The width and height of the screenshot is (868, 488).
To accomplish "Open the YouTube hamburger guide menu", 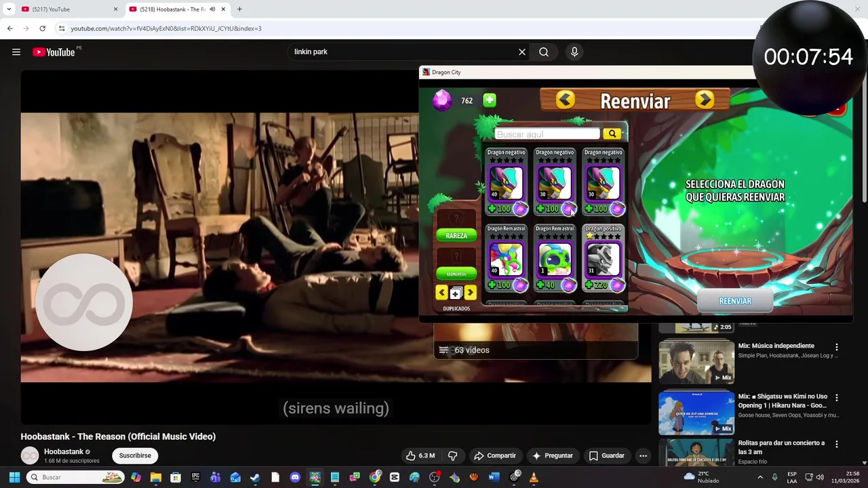I will coord(16,52).
